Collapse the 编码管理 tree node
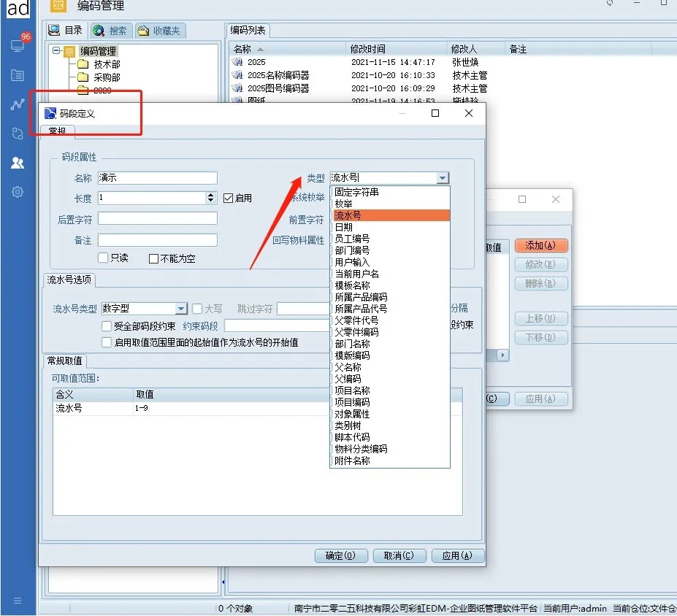The image size is (677, 616). [x=56, y=50]
